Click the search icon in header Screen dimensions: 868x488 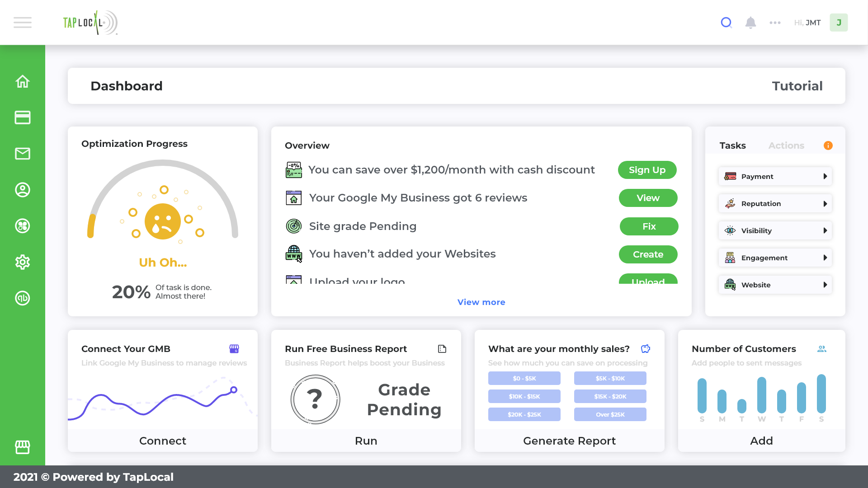pos(726,23)
